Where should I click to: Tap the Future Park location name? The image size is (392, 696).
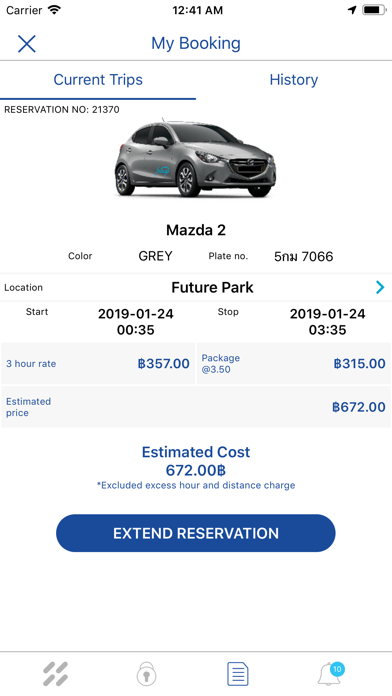point(212,287)
